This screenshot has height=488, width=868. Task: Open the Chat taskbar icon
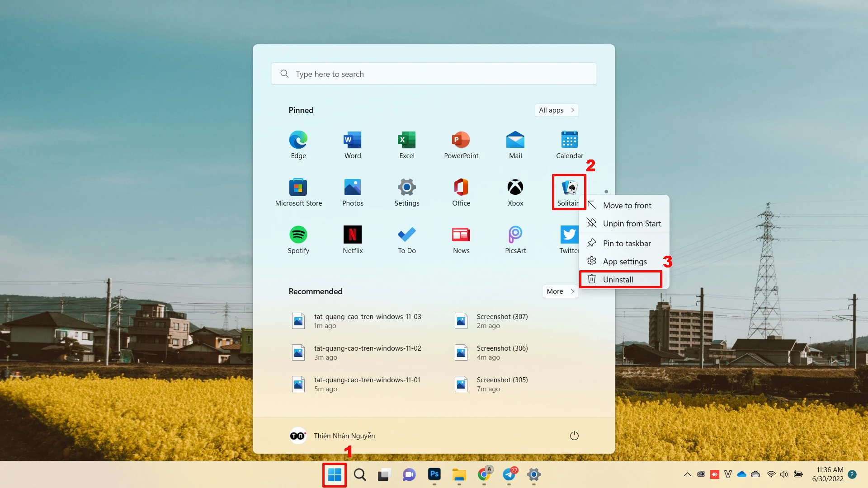[409, 474]
